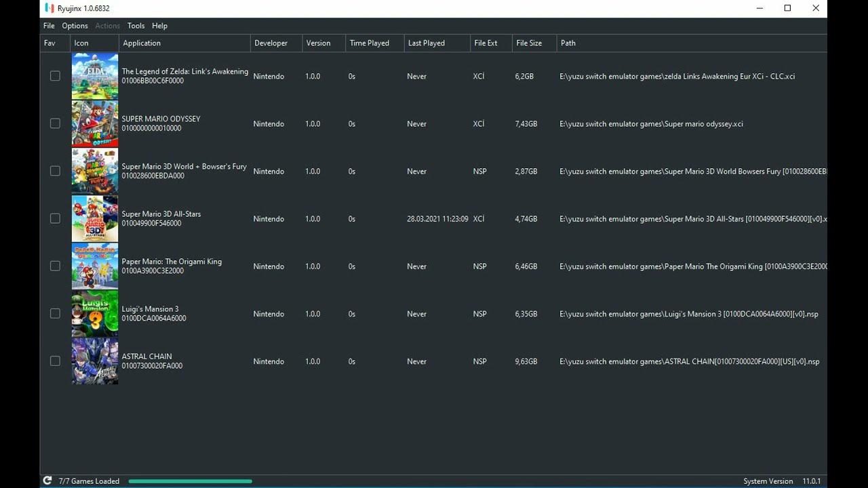This screenshot has height=488, width=868.
Task: Select the ASTRAL CHAIN cover icon
Action: point(95,361)
